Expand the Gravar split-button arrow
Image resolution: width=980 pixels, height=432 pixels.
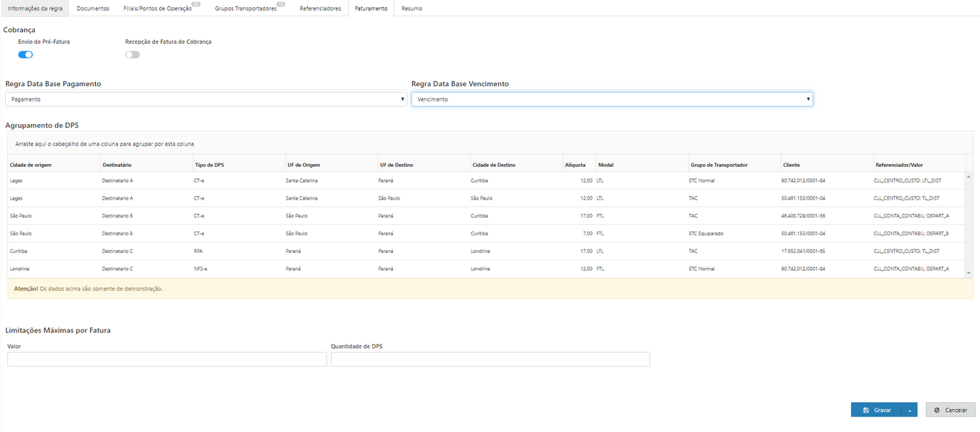click(909, 410)
